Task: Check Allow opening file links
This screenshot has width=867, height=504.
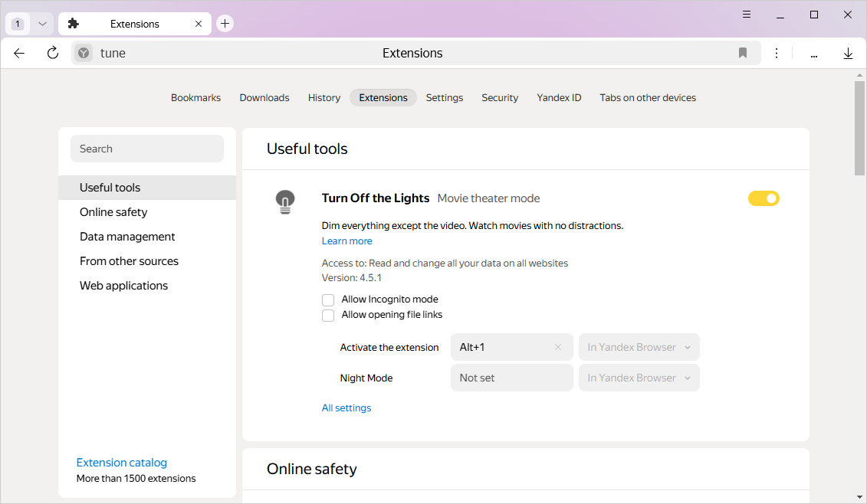Action: click(328, 315)
